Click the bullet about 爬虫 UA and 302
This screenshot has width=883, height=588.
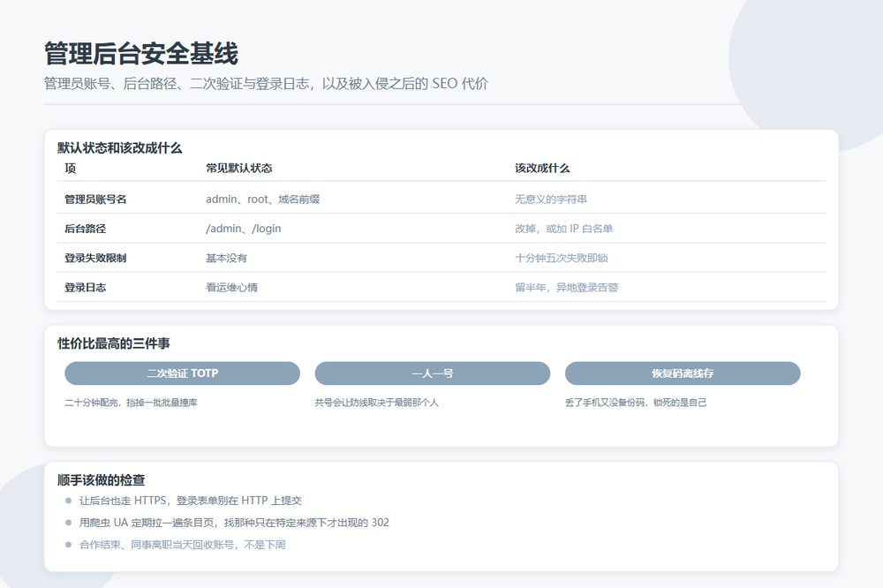tap(234, 523)
